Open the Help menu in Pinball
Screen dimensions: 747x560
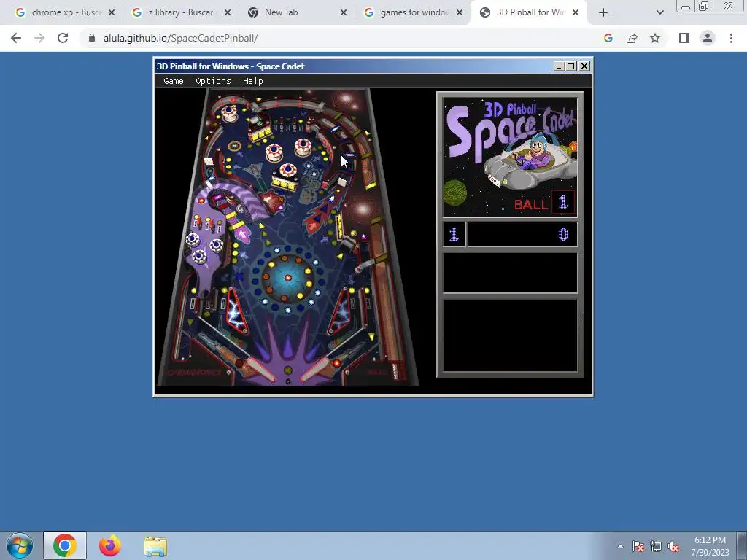click(253, 81)
